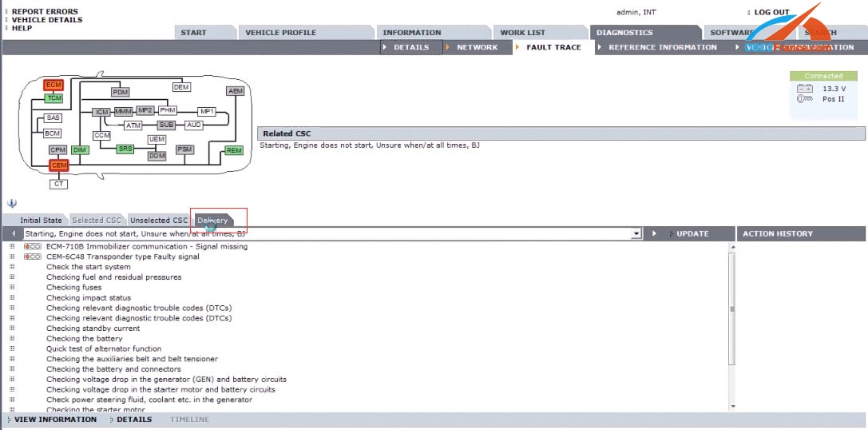
Task: Click the red ECM module node
Action: [x=54, y=85]
